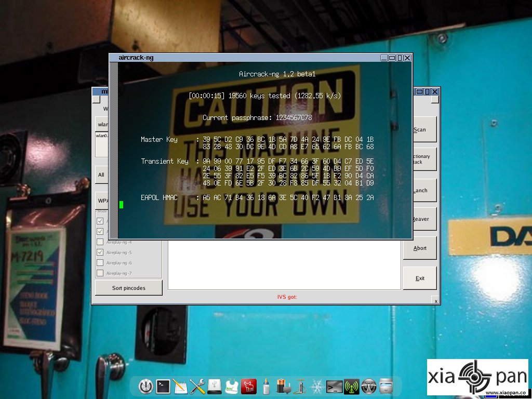Open the red bull logo icon
The height and width of the screenshot is (399, 532).
tap(249, 387)
